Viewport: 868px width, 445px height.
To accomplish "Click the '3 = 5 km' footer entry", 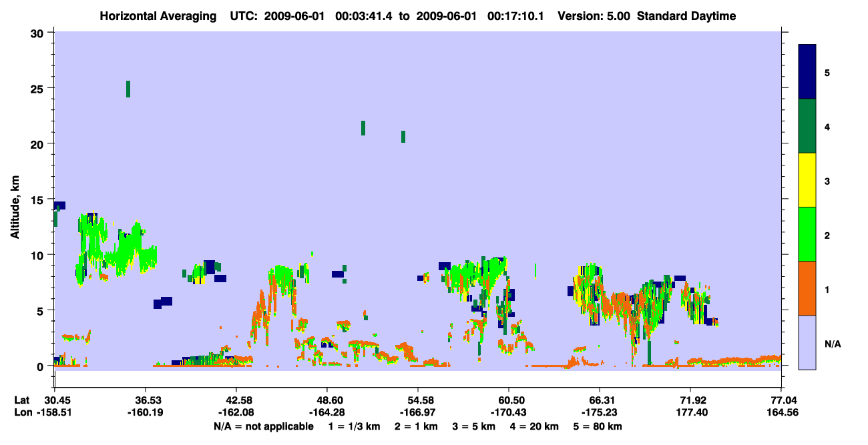I will point(475,426).
